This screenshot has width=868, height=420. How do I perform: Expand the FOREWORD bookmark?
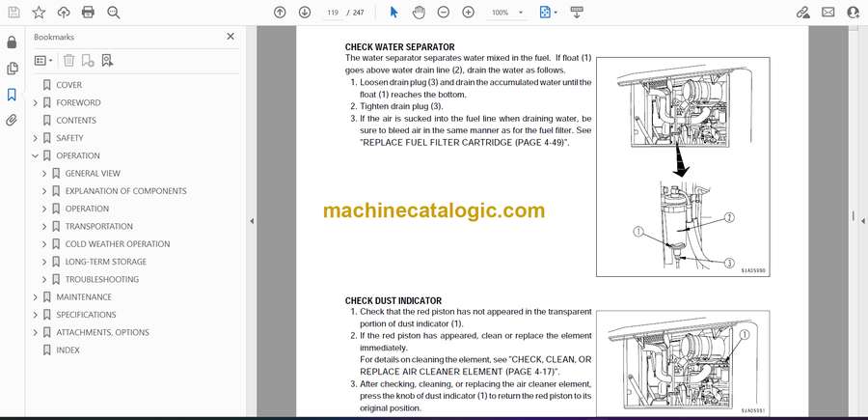[x=36, y=102]
